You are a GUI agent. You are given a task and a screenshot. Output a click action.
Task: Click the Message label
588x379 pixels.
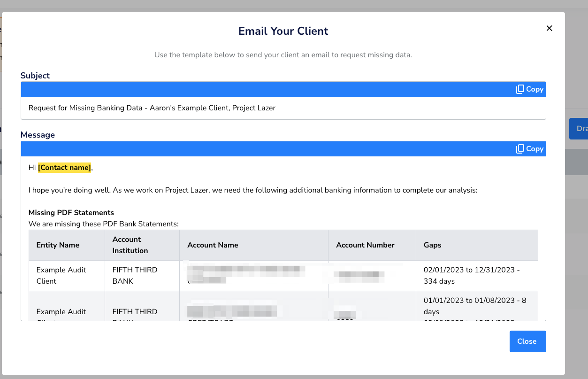pos(38,135)
